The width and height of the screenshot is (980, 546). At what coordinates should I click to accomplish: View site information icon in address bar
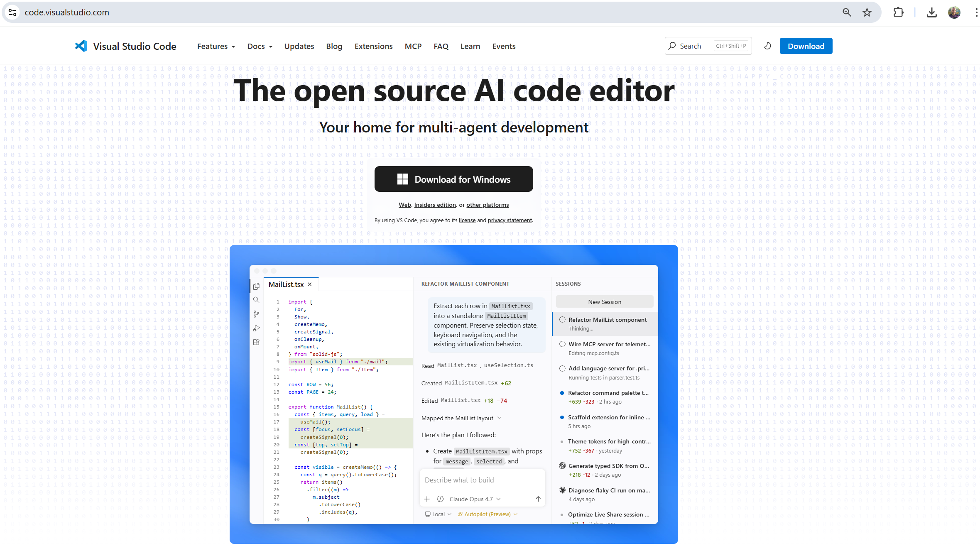12,12
